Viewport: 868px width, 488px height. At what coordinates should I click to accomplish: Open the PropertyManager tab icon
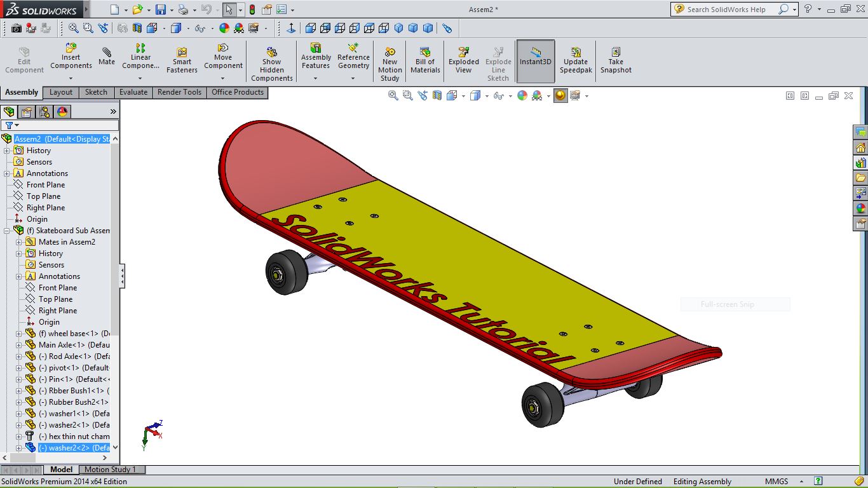click(27, 112)
